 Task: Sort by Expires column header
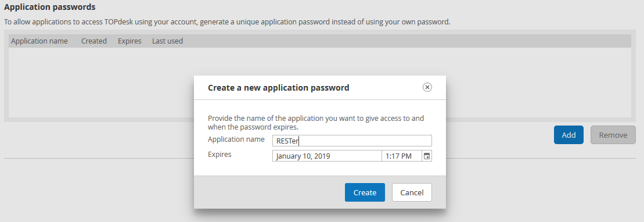pos(129,41)
